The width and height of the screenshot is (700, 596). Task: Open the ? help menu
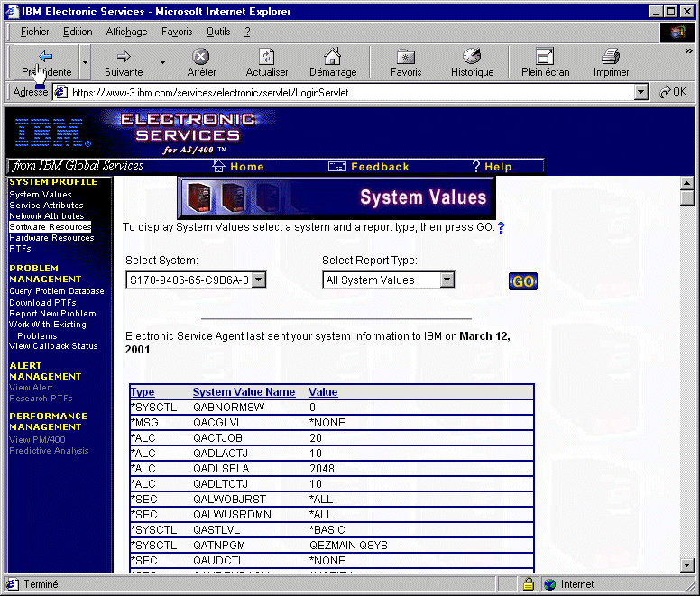click(x=247, y=32)
